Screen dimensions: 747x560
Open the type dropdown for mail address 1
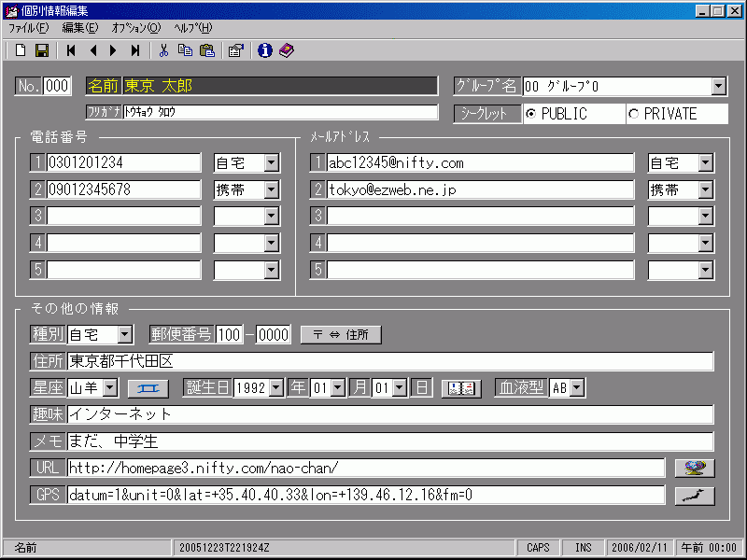coord(706,162)
